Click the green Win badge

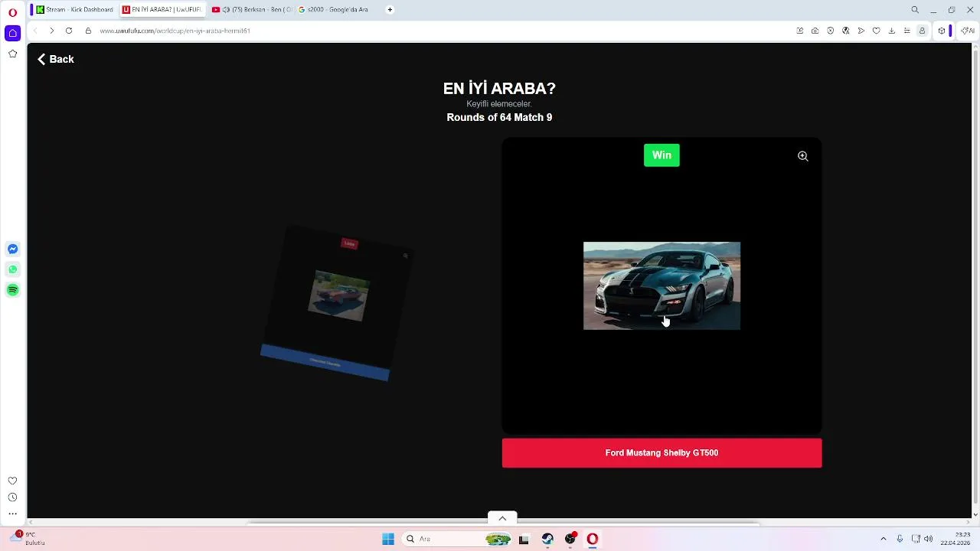[661, 155]
